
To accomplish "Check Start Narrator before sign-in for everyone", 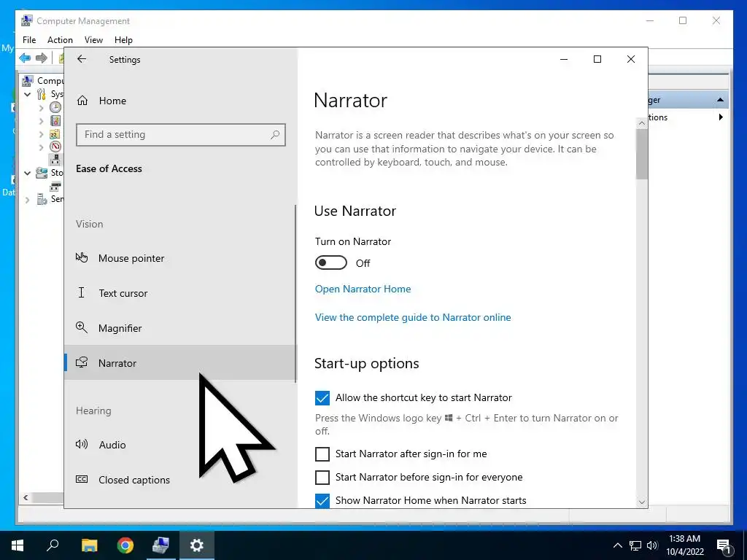I will pos(322,477).
